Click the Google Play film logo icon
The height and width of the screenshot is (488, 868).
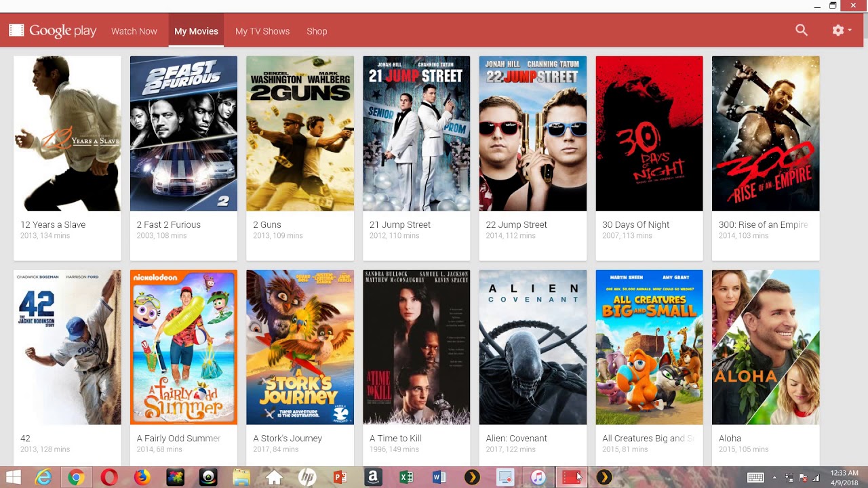point(16,30)
